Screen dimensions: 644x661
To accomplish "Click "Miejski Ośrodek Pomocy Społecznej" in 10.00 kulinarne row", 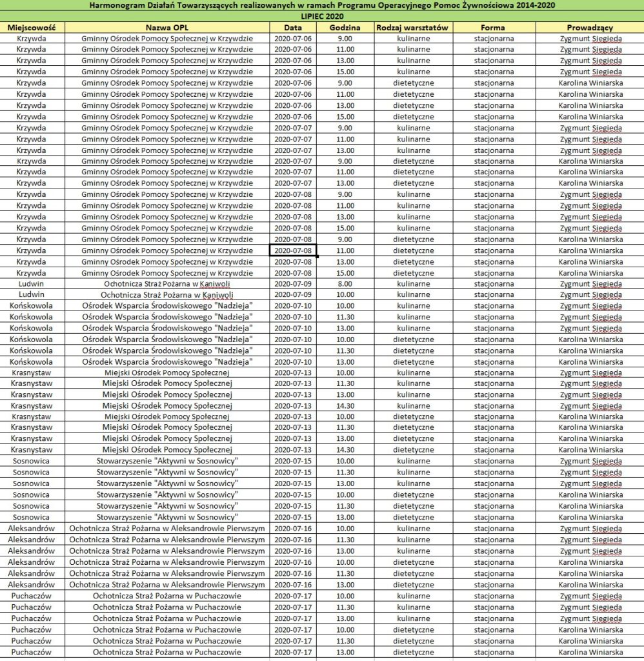I will click(x=167, y=372).
